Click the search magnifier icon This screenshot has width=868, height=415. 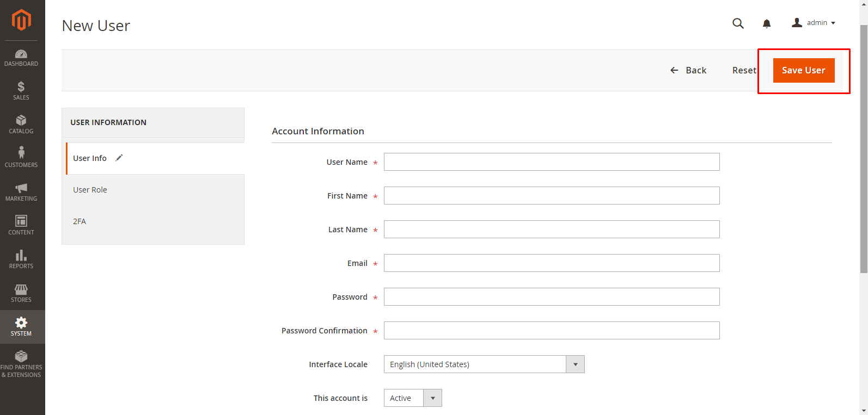pyautogui.click(x=738, y=23)
